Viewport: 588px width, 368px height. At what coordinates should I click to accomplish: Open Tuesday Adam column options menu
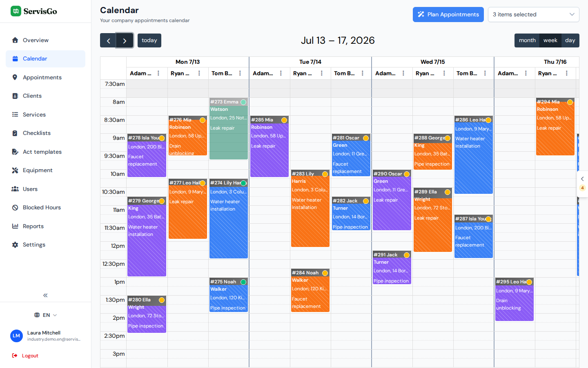(281, 73)
